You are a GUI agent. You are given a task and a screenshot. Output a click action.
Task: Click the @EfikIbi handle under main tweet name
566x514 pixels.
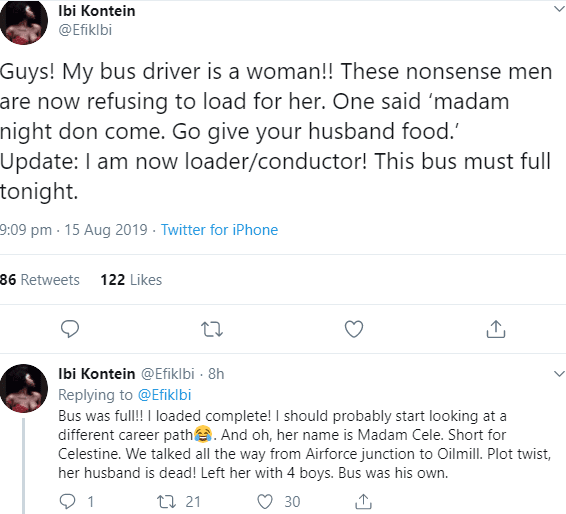click(85, 30)
